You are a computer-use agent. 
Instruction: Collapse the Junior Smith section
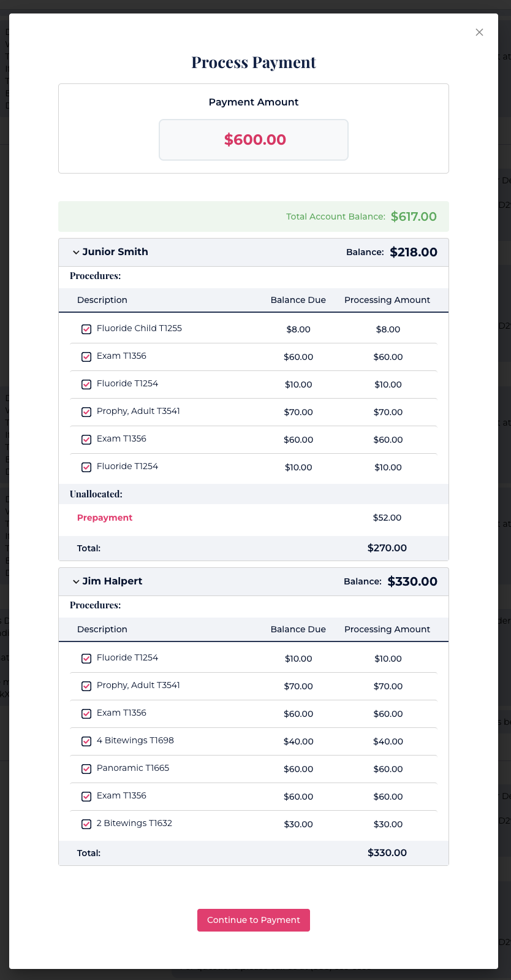(76, 252)
